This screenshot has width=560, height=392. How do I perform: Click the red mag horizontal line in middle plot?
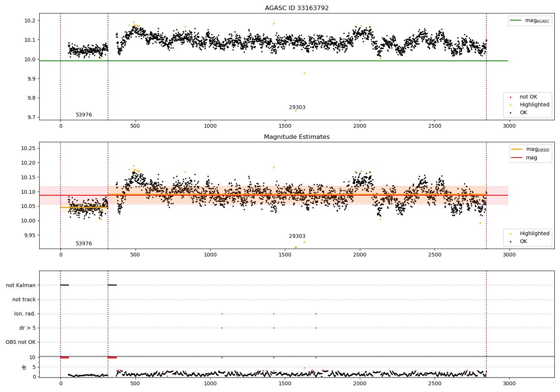click(x=274, y=195)
